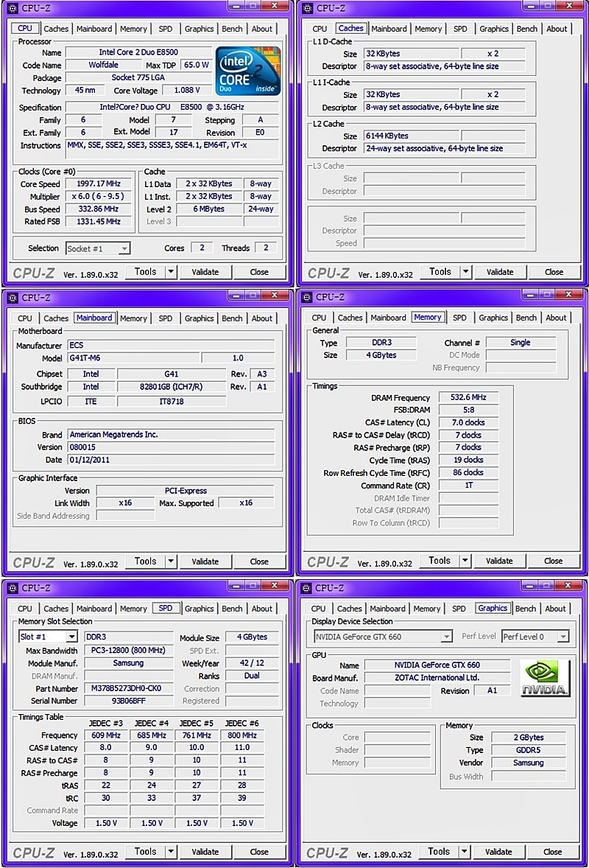The width and height of the screenshot is (589, 868).
Task: Click the part number M378B5273DH0-CK0 field
Action: pos(128,689)
